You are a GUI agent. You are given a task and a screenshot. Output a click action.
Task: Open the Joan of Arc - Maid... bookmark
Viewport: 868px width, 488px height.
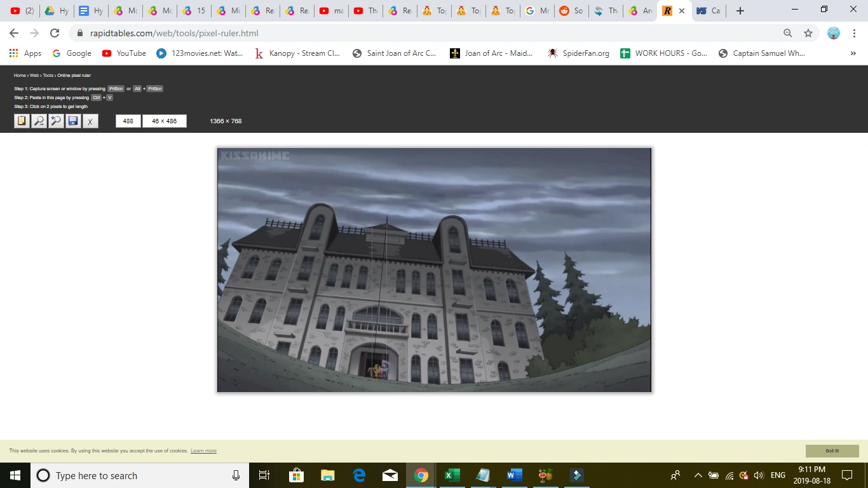pos(492,53)
